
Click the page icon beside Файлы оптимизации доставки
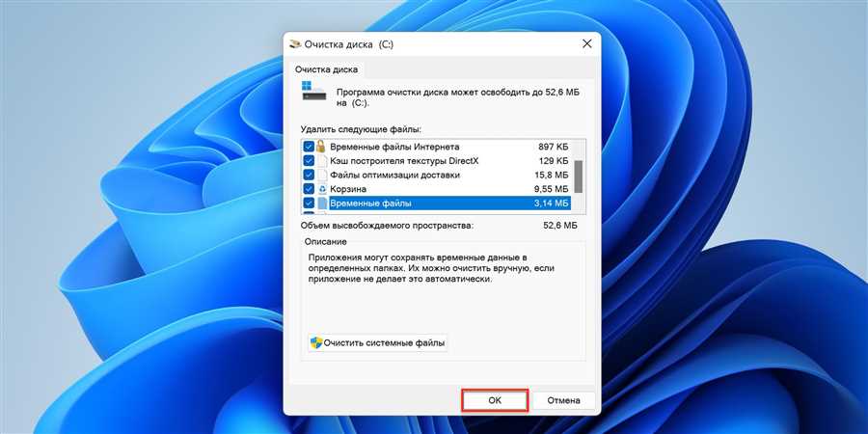coord(321,175)
